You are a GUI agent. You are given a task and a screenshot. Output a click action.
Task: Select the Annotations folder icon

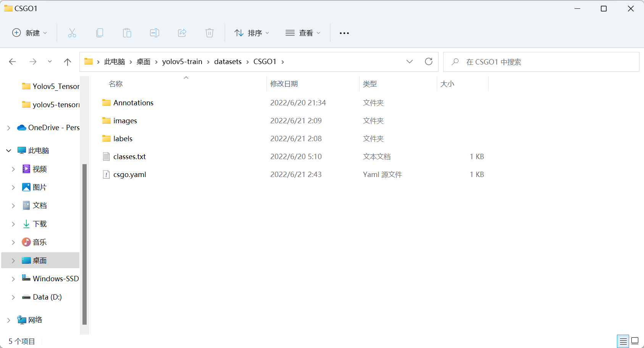[x=107, y=103]
